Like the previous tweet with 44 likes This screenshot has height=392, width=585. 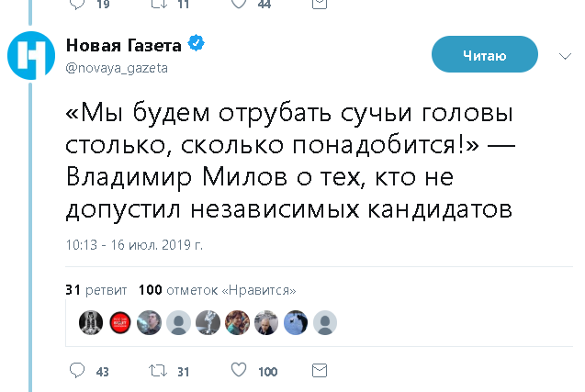(238, 3)
